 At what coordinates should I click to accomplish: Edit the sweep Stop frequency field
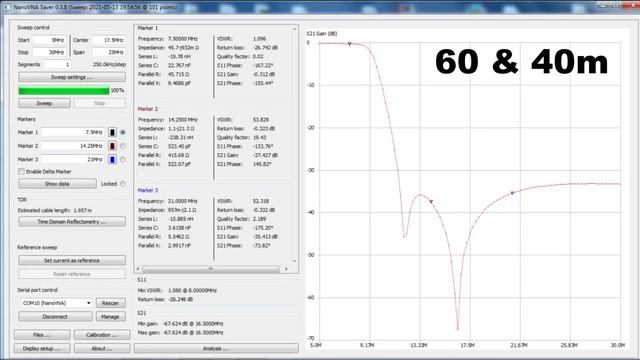[x=49, y=52]
